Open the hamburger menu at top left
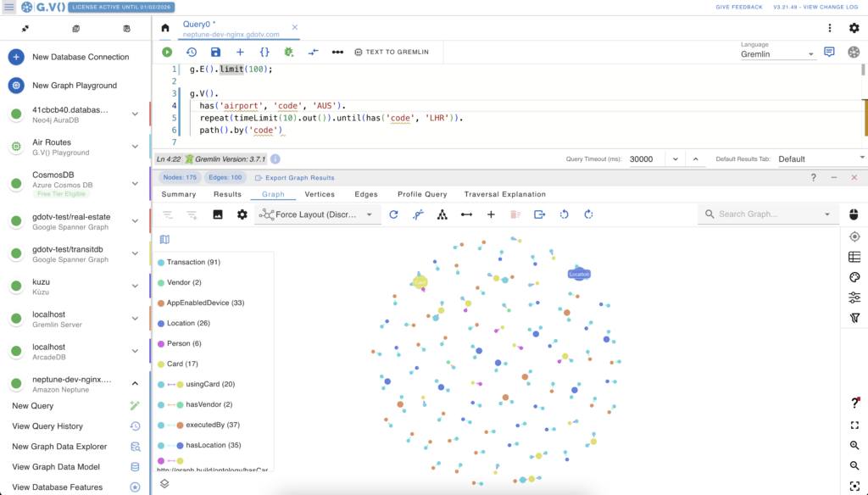 [x=8, y=7]
